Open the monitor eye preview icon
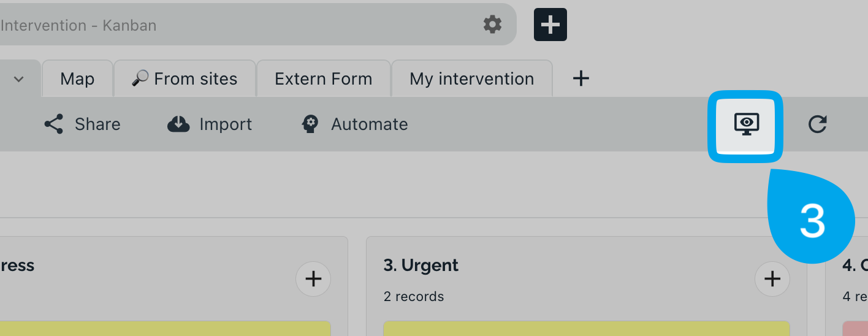This screenshot has height=336, width=868. tap(746, 124)
